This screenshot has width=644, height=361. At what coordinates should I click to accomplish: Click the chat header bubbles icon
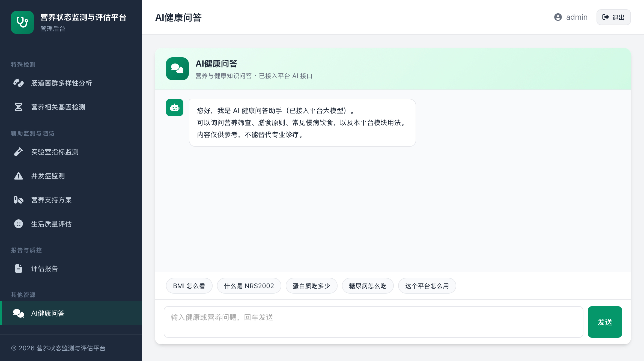click(177, 69)
